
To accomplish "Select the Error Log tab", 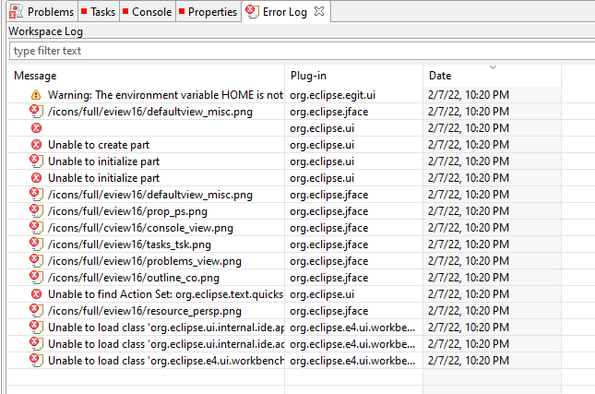I will click(x=285, y=12).
